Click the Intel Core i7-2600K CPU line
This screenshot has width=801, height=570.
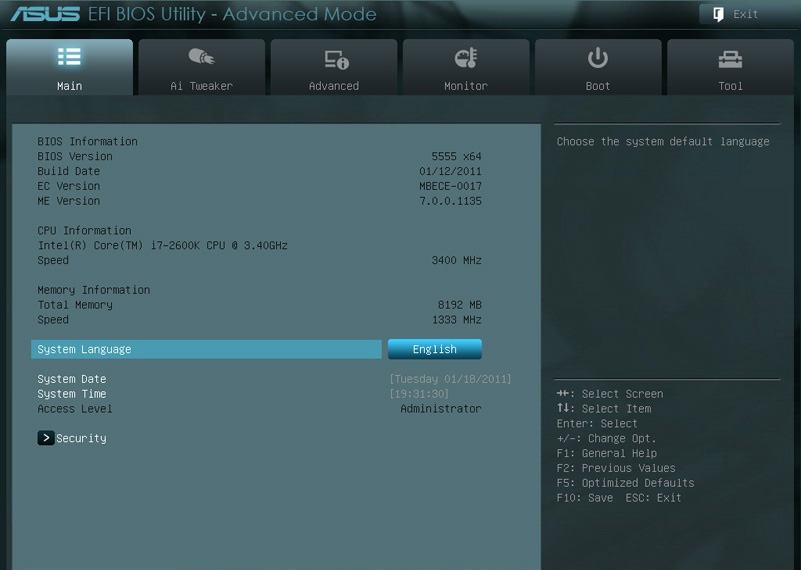point(162,245)
